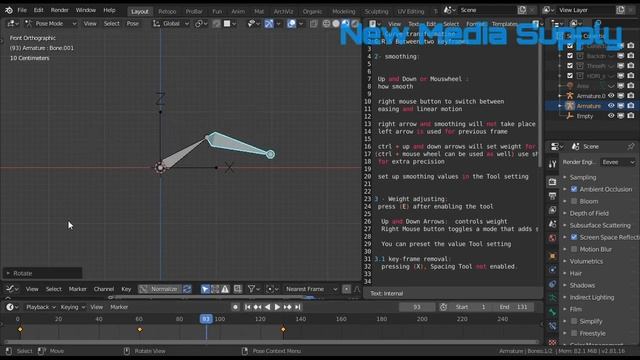Open the Render properties tab icon

552,182
